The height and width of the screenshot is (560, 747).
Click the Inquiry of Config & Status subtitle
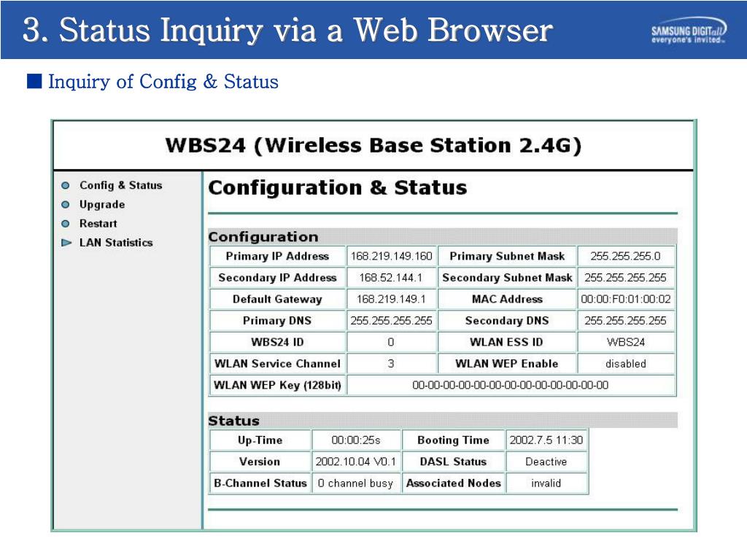(163, 82)
